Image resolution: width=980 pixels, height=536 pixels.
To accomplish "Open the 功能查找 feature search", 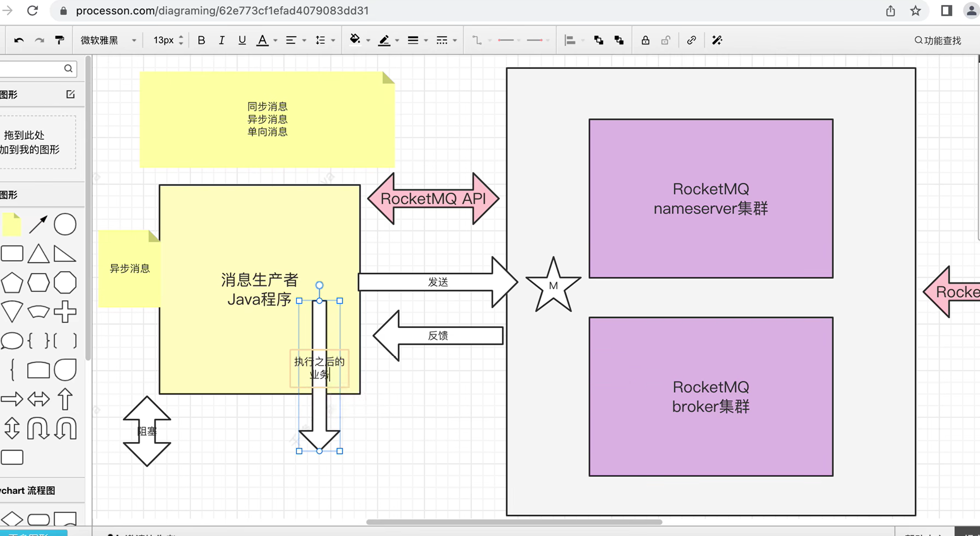I will pos(938,40).
